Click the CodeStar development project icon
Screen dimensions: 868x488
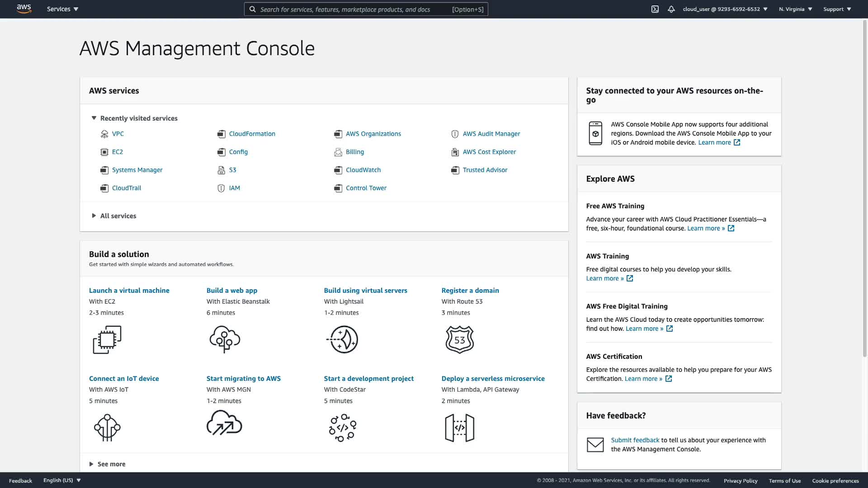click(342, 427)
